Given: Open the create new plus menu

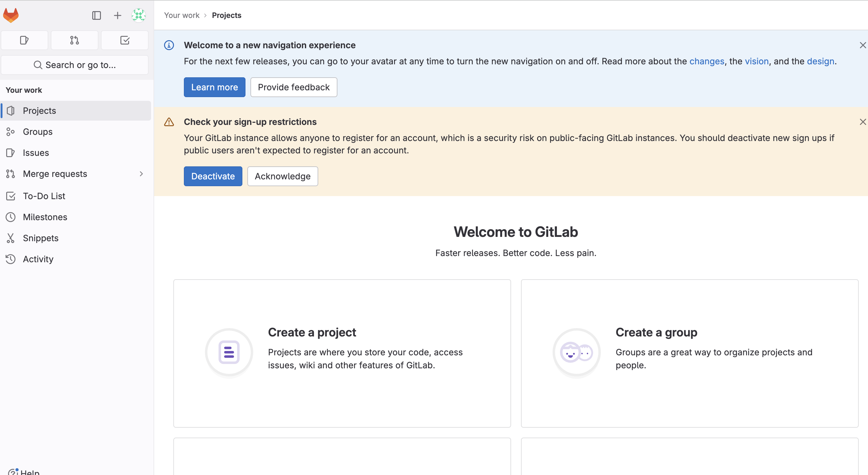Looking at the screenshot, I should point(117,15).
